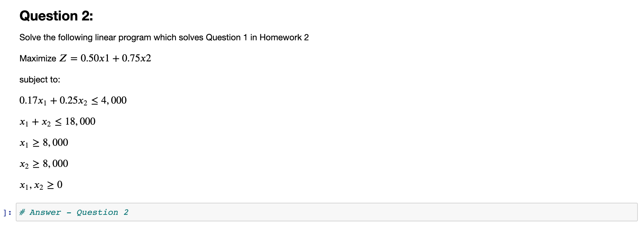644x235 pixels.
Task: Click the coefficient 0.50x1 in the objective
Action: coord(95,58)
